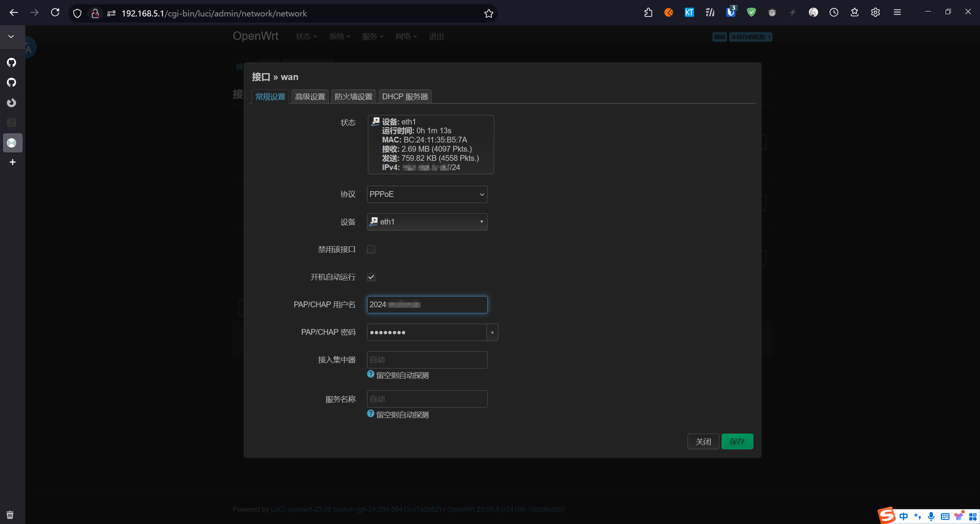
Task: Expand the 系统 menu in OpenWrt header
Action: point(340,36)
